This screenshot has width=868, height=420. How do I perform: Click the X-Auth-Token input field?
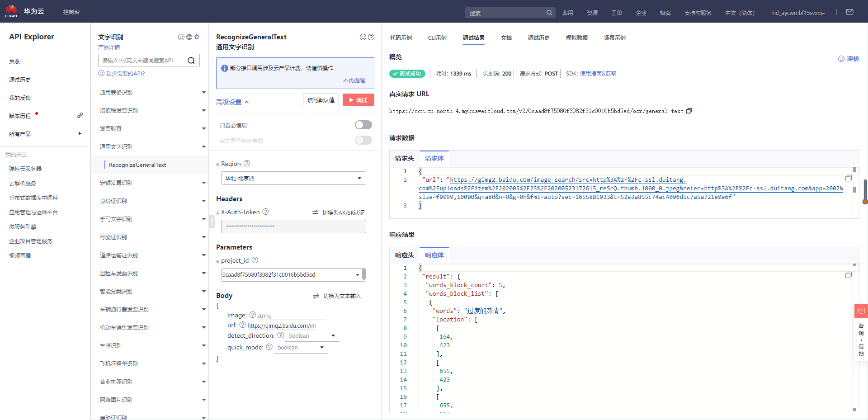coord(293,227)
